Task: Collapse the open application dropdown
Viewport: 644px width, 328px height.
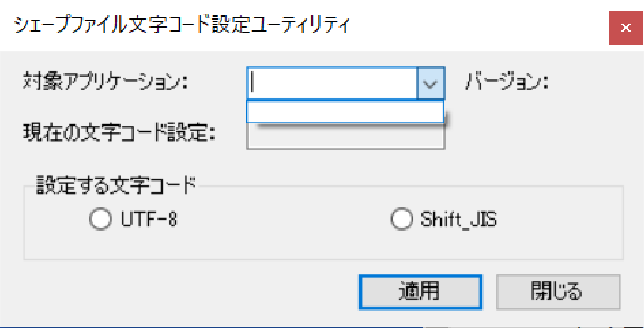Action: tap(430, 83)
